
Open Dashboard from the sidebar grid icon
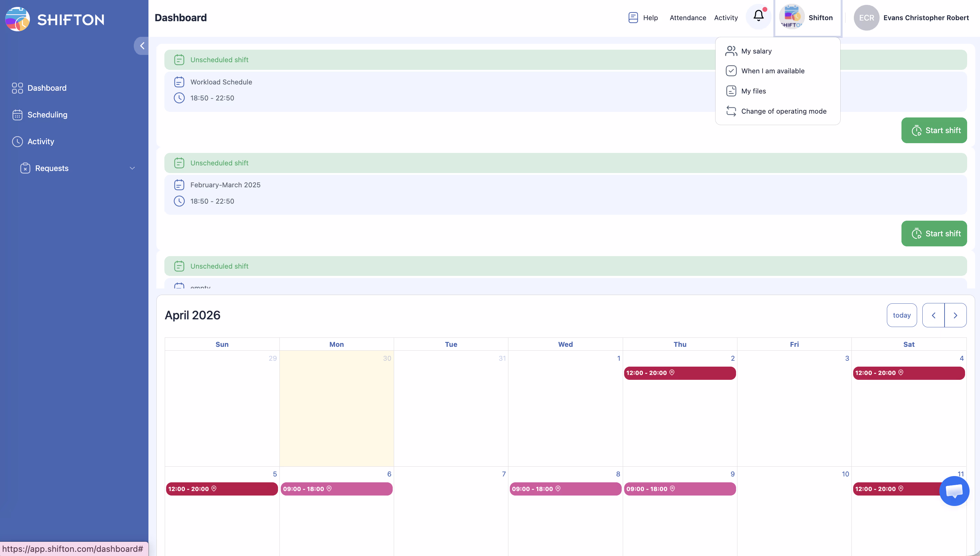pyautogui.click(x=17, y=88)
